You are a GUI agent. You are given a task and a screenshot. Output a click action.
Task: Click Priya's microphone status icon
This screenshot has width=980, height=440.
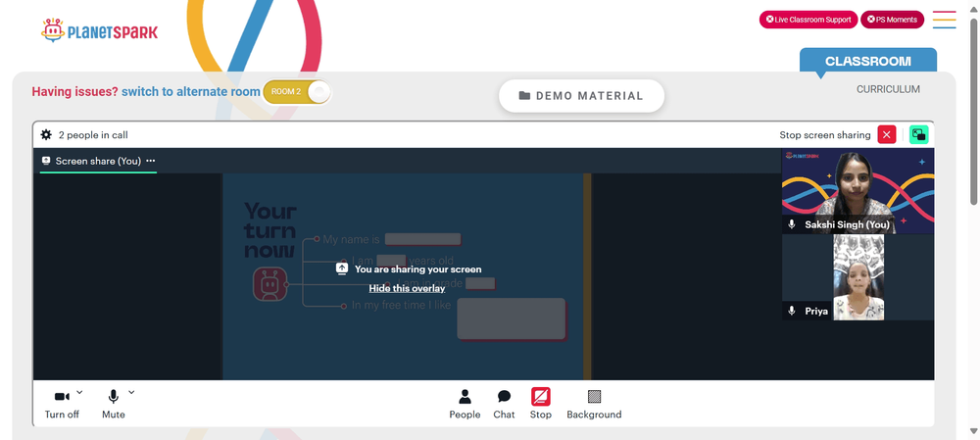(x=792, y=311)
